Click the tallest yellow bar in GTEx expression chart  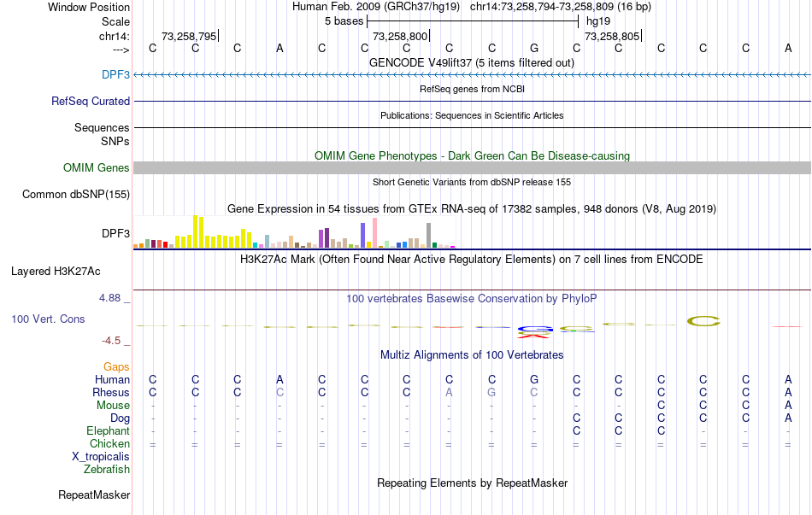coord(196,231)
